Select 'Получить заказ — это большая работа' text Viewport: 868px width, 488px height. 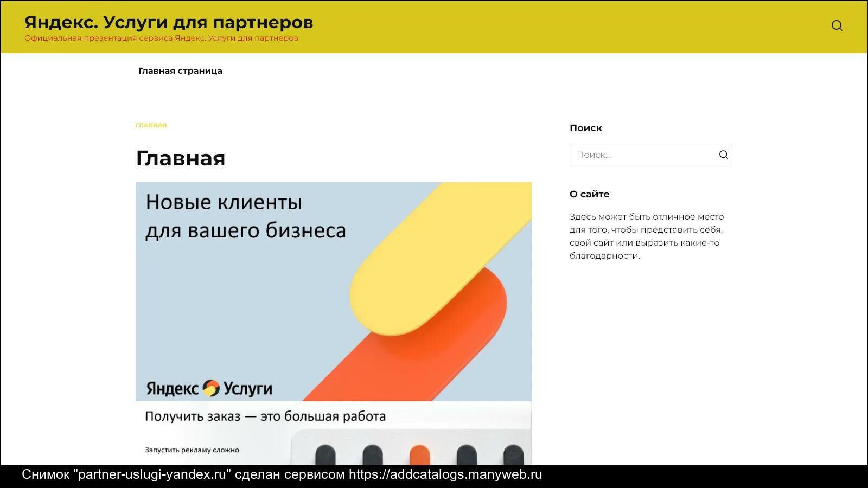(x=265, y=416)
